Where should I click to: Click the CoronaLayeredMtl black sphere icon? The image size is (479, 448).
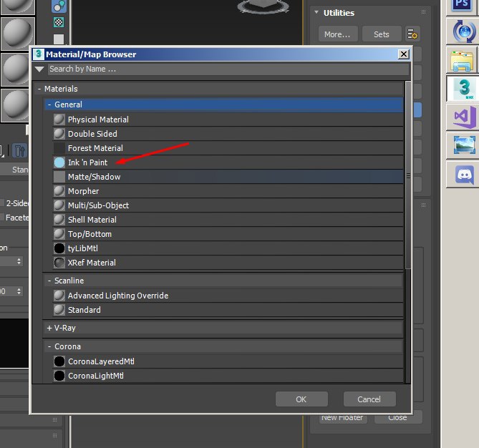59,361
